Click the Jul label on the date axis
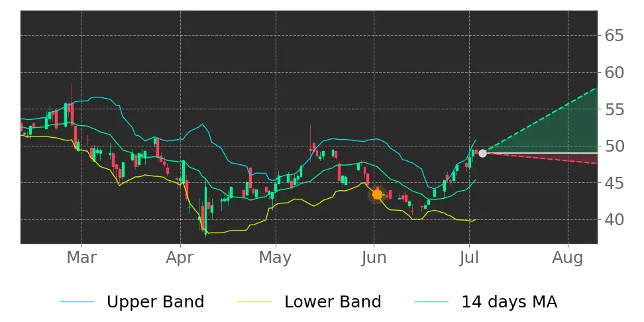Screen dimensions: 644x322 pos(470,258)
